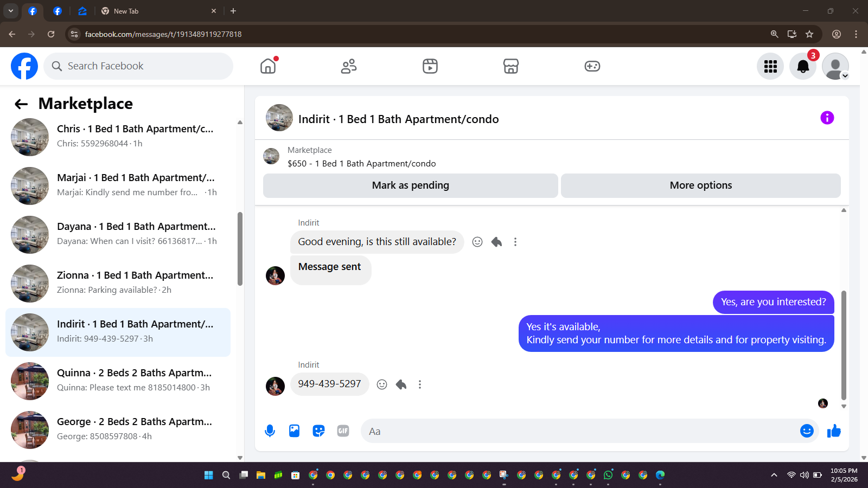Click the address bar URL
The height and width of the screenshot is (488, 868).
(x=163, y=34)
